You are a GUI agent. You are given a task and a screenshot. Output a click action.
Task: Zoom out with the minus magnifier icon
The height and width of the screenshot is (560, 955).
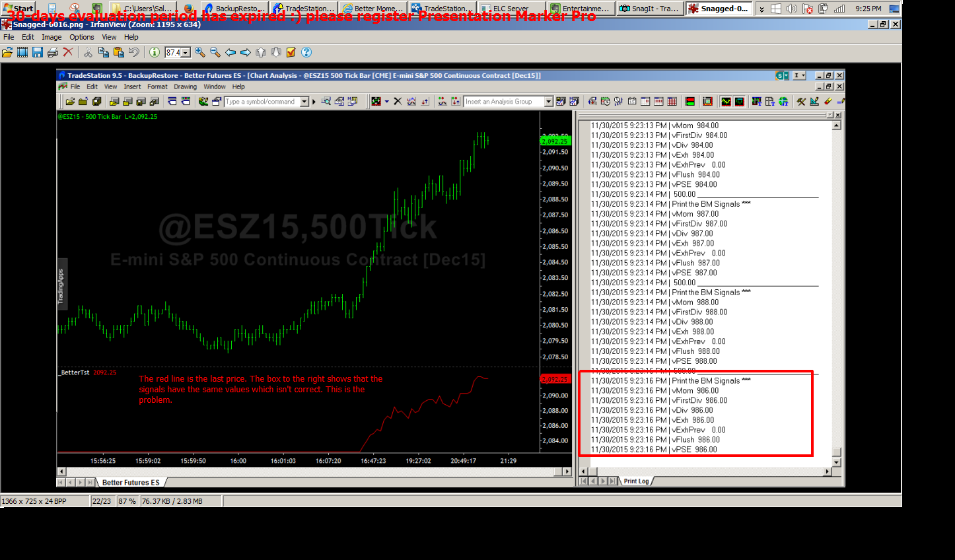215,52
